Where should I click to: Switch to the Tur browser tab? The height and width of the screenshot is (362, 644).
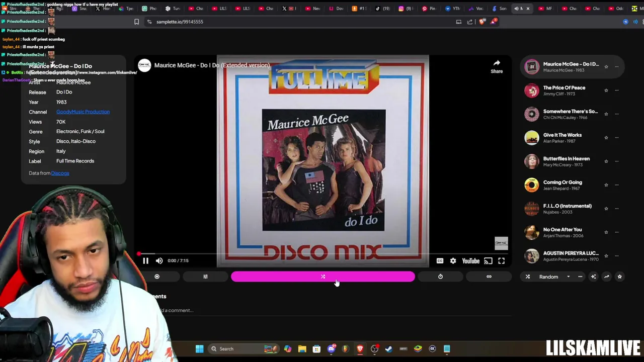[x=173, y=9]
